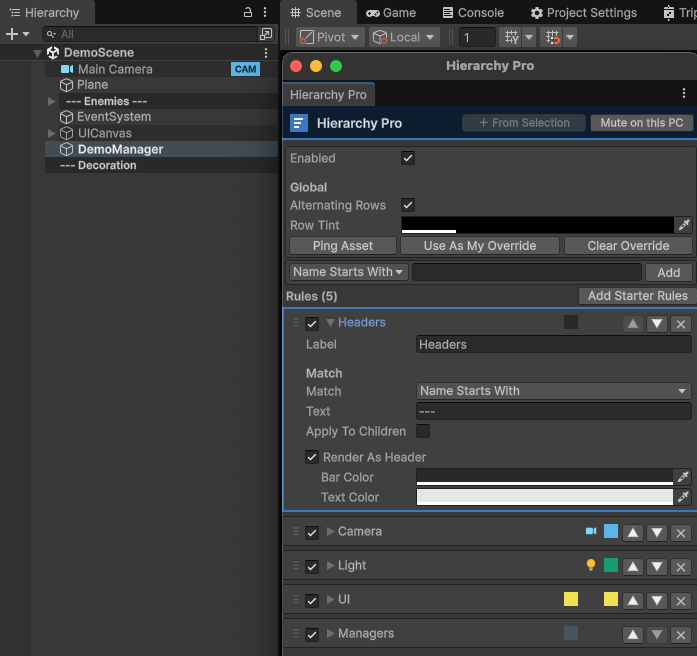The image size is (697, 656).
Task: Open the create menu arrow beside plus
Action: [26, 34]
